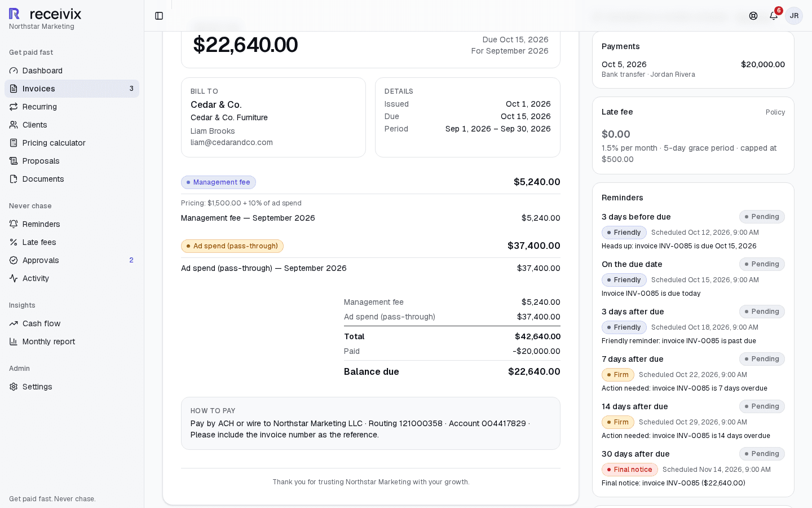Click the Reminders bell icon
812x508 pixels.
(x=14, y=224)
